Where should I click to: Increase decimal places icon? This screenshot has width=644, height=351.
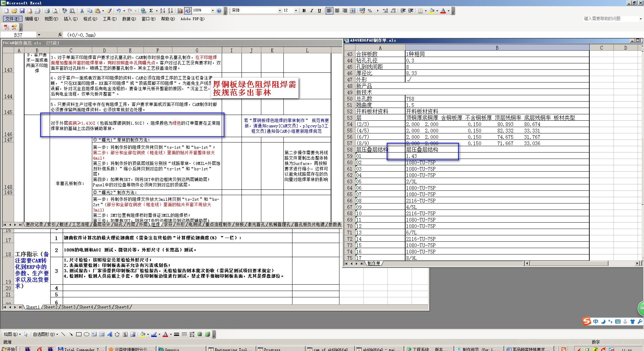(385, 11)
